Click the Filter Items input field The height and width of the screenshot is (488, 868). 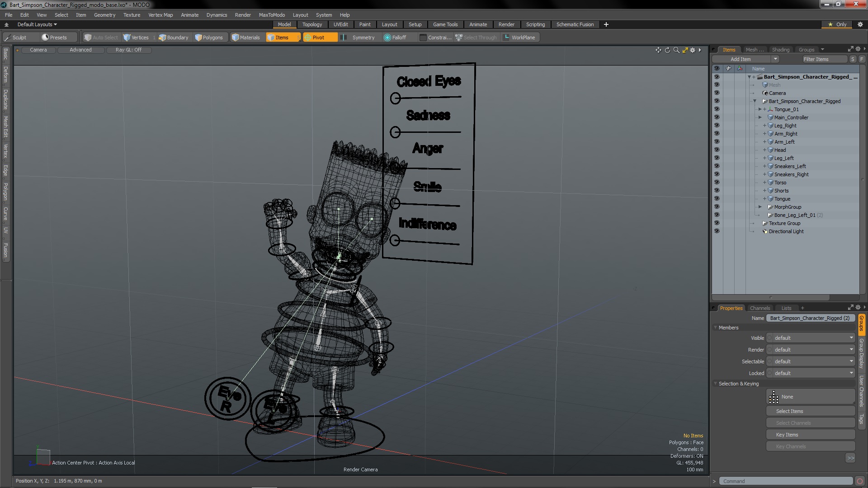click(x=825, y=59)
